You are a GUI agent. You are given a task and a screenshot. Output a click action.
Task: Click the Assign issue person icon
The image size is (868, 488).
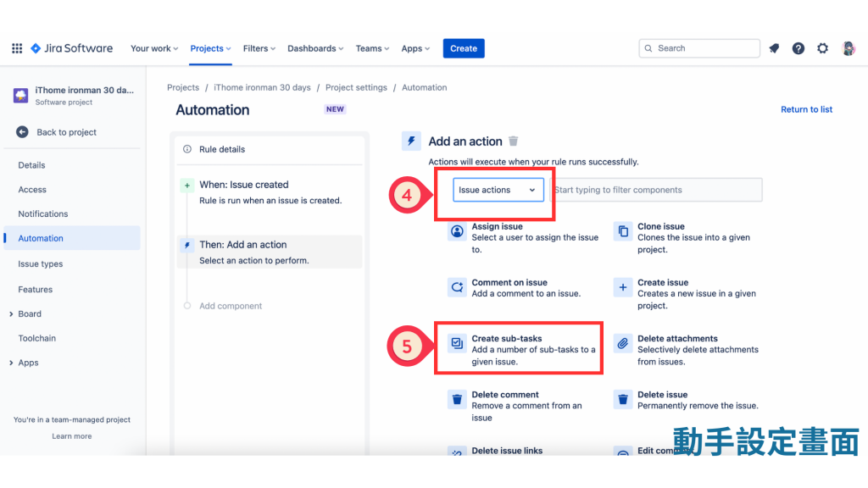(457, 231)
